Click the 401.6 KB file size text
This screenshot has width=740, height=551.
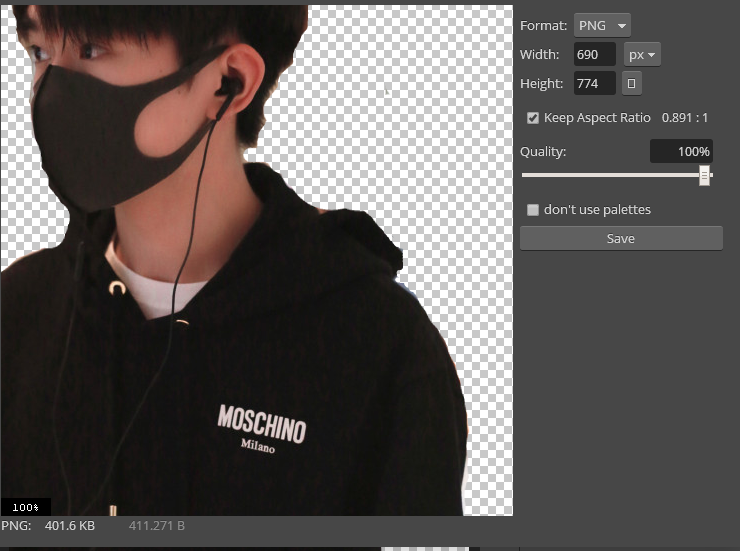click(x=70, y=526)
